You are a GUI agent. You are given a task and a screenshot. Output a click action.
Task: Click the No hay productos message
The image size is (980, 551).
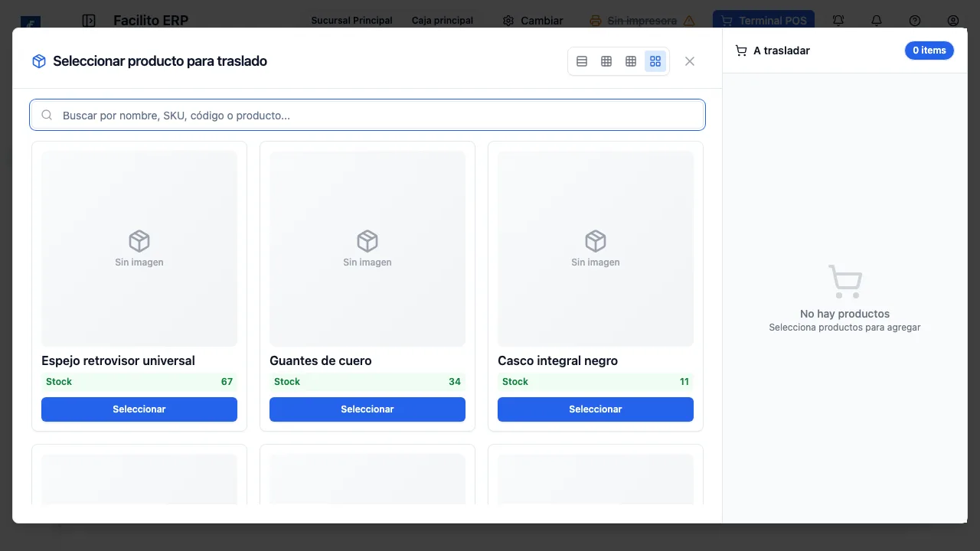coord(845,314)
